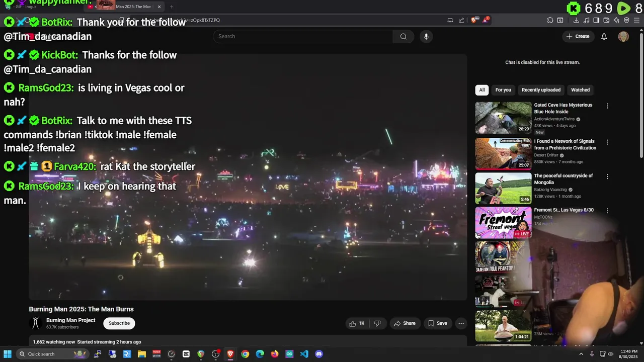
Task: Open File Explorer from the taskbar
Action: click(x=142, y=354)
